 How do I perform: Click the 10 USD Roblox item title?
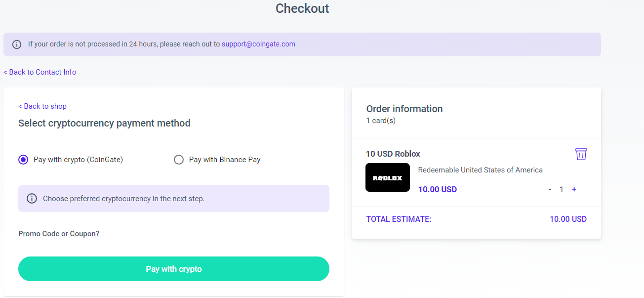pos(393,154)
